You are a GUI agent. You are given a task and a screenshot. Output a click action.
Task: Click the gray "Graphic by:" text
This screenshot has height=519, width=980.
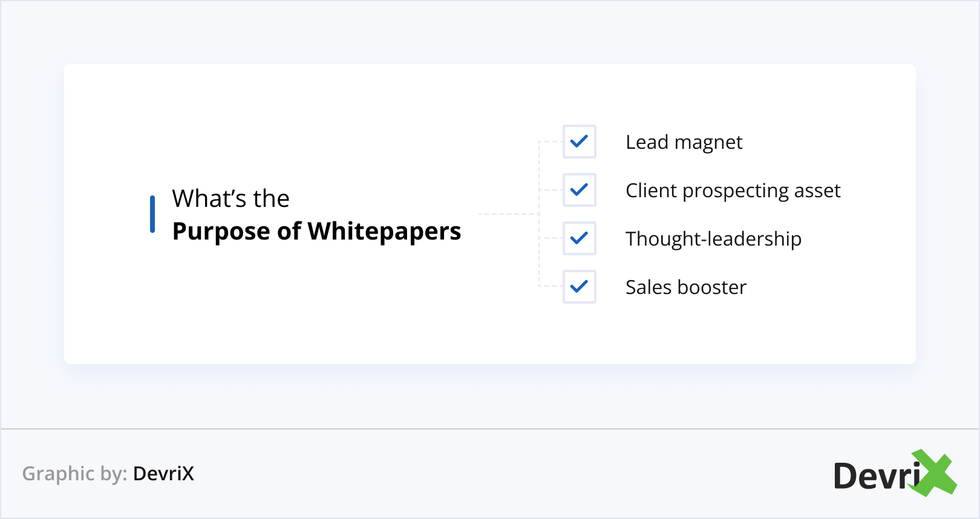(x=74, y=474)
